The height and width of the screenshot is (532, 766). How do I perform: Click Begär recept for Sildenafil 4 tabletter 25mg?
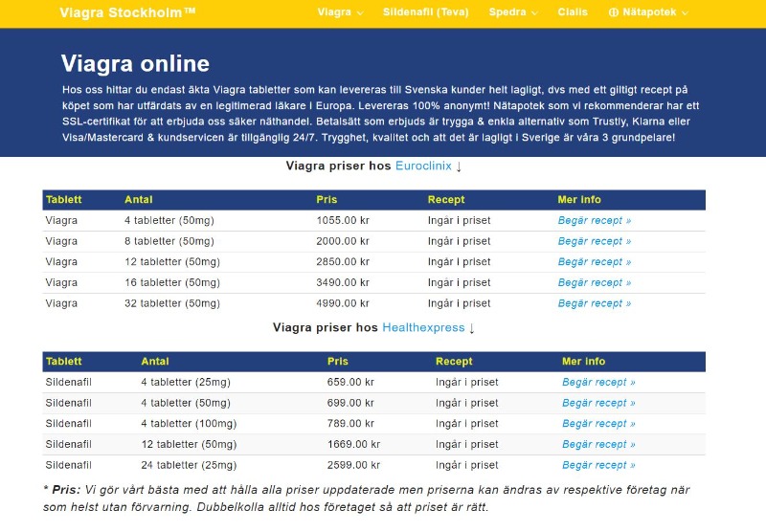598,382
